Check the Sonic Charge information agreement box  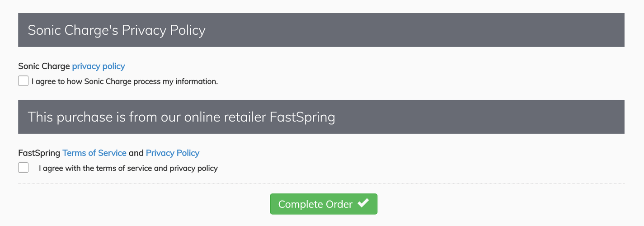click(x=23, y=81)
